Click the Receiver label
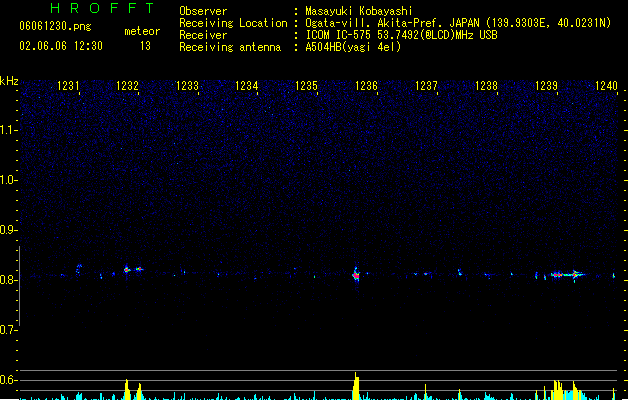Viewport: 629px width, 400px height. (x=203, y=35)
